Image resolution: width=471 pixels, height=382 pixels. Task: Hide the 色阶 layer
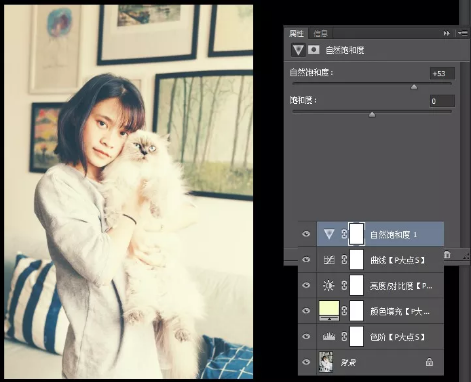tap(306, 336)
